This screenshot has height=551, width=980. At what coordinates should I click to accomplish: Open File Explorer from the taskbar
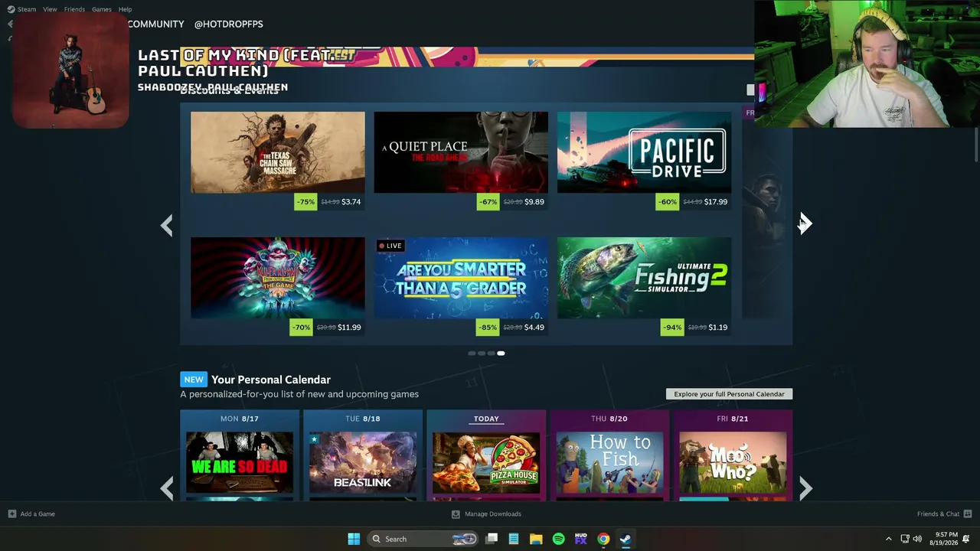(x=536, y=539)
